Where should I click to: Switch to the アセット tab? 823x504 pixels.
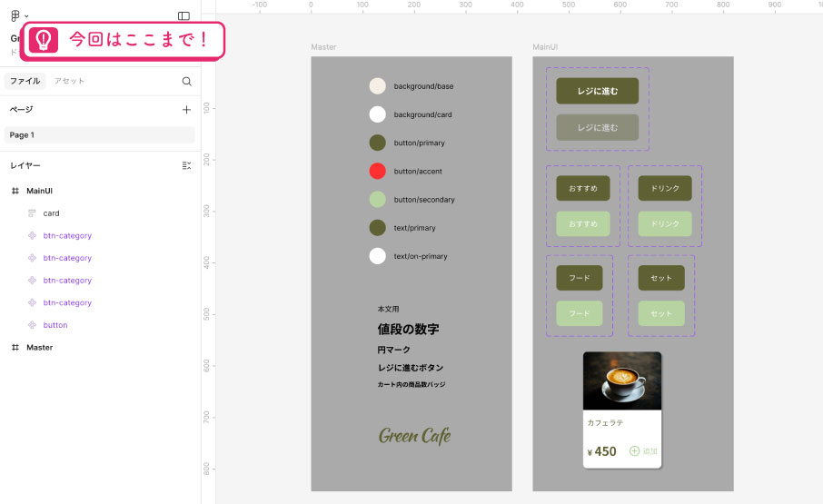click(x=69, y=81)
